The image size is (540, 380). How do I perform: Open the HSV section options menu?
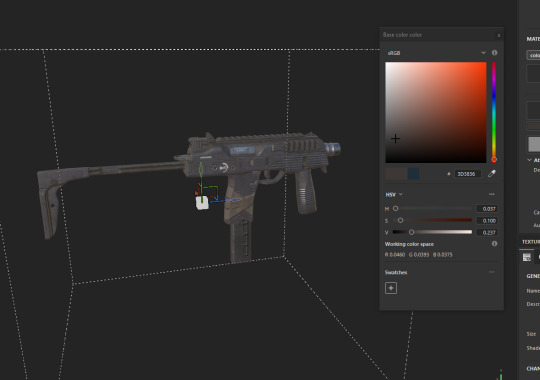[x=492, y=194]
